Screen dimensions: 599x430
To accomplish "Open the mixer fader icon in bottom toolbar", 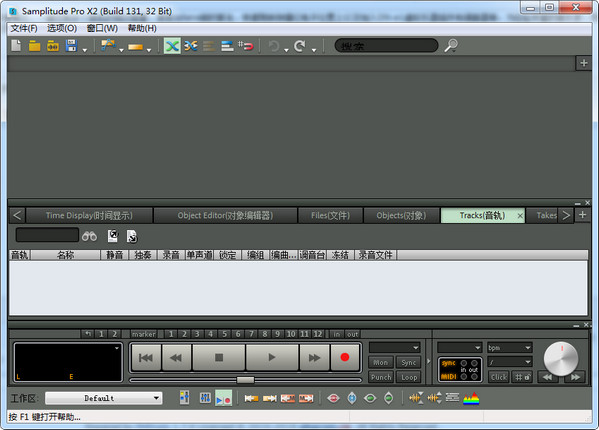I will tap(205, 398).
